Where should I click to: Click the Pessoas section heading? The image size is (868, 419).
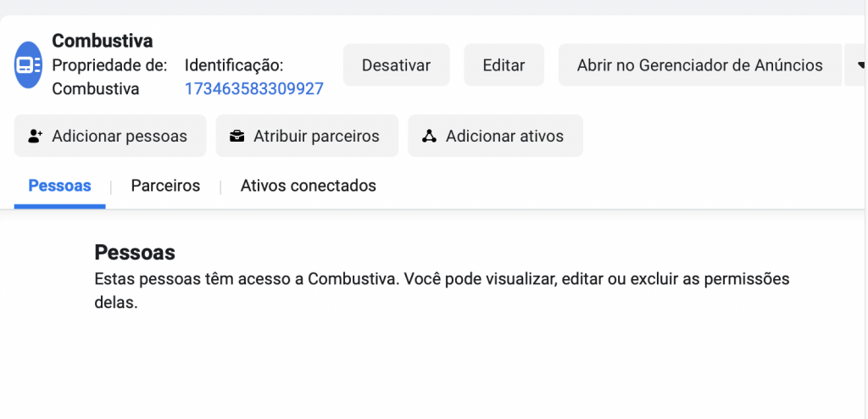tap(135, 252)
